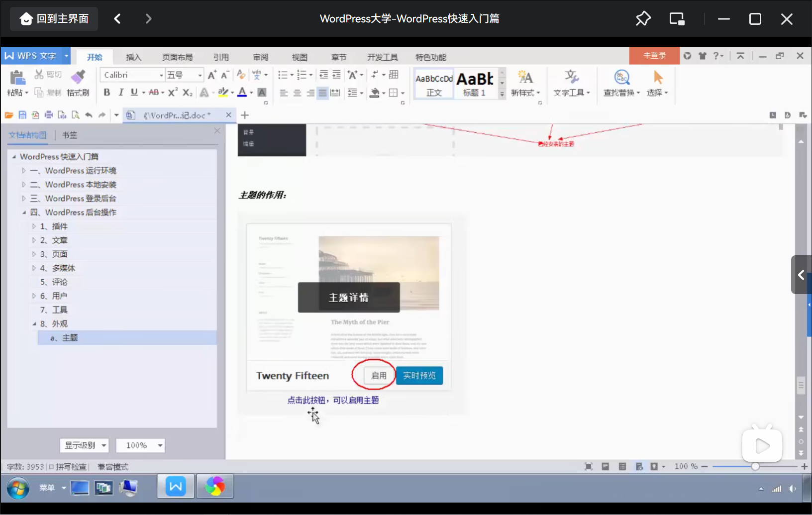
Task: Click the Redo arrow icon
Action: click(102, 115)
